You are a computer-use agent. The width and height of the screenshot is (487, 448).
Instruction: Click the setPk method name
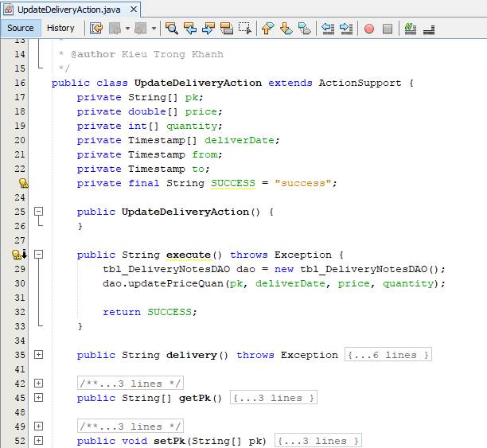click(169, 441)
